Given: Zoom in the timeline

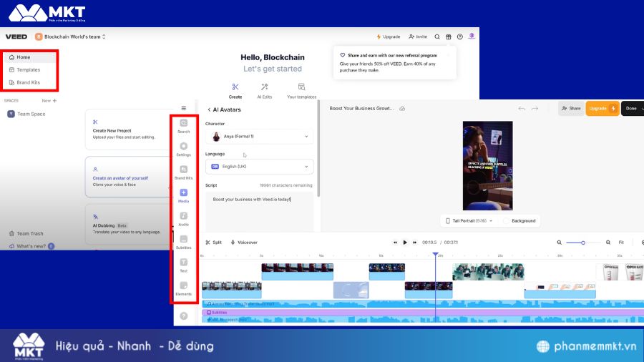Looking at the screenshot, I should coord(608,243).
